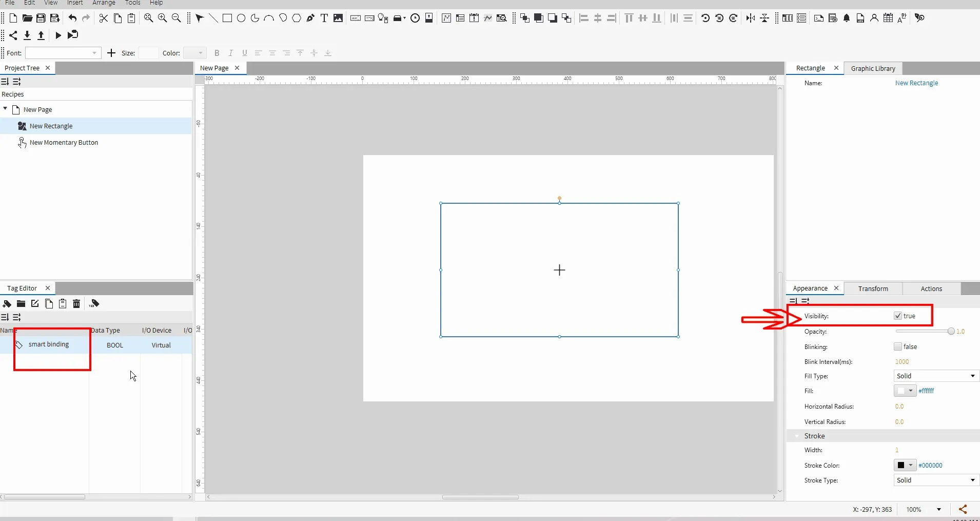
Task: Click the Flip Horizontal icon
Action: point(751,18)
